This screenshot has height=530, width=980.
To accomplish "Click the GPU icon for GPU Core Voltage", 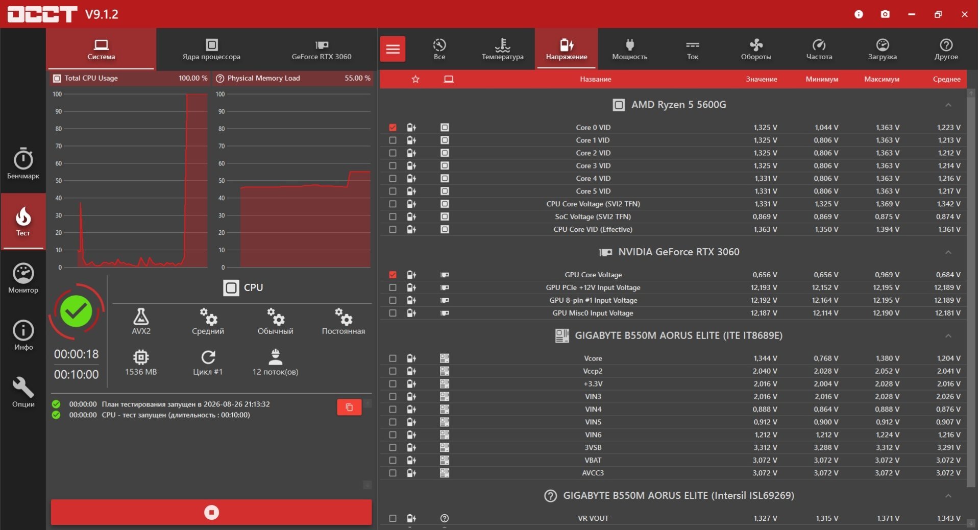I will pyautogui.click(x=445, y=275).
